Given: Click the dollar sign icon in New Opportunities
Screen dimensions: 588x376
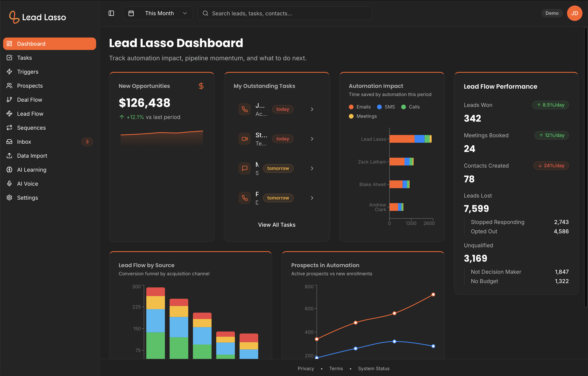Looking at the screenshot, I should pyautogui.click(x=201, y=86).
